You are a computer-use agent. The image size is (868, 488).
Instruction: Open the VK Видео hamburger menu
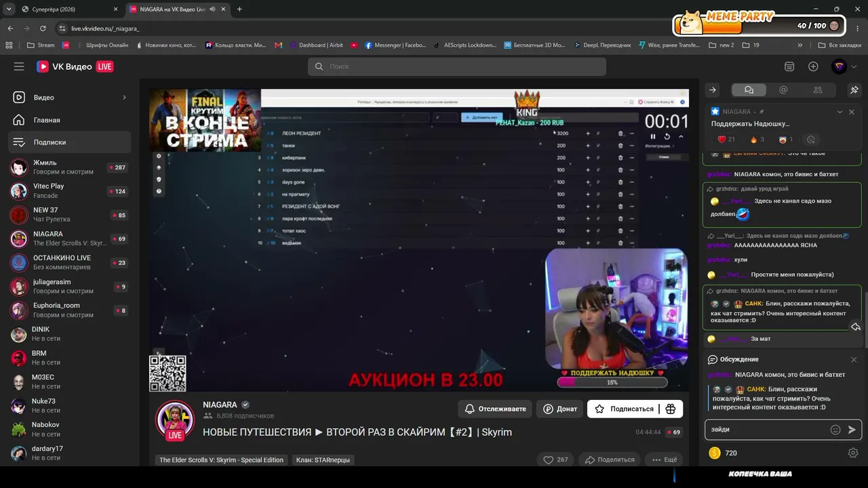pyautogui.click(x=19, y=66)
